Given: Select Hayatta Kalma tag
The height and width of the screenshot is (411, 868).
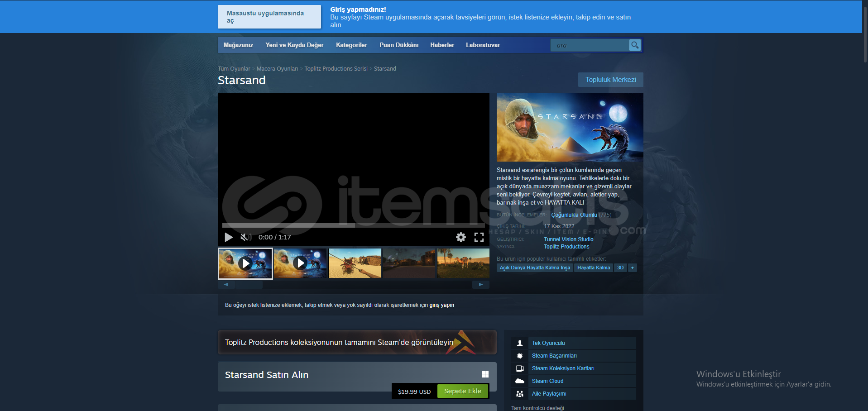Looking at the screenshot, I should pos(594,268).
